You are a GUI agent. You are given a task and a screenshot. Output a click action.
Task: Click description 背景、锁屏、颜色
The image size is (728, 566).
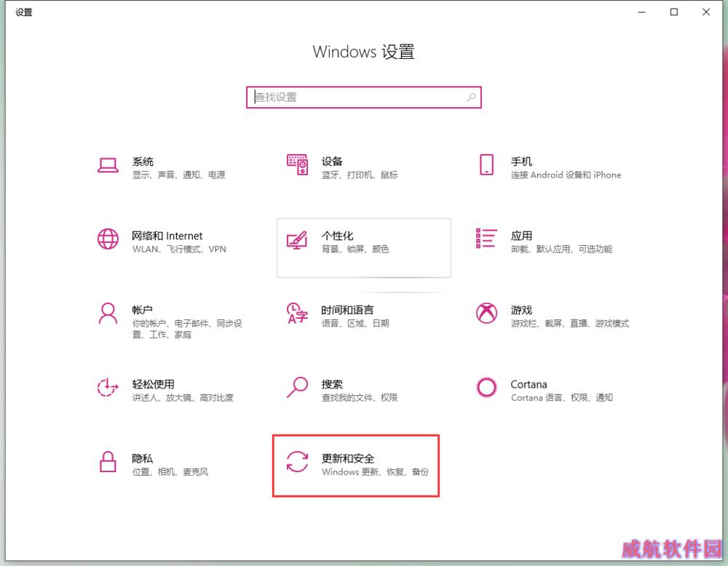pyautogui.click(x=355, y=249)
